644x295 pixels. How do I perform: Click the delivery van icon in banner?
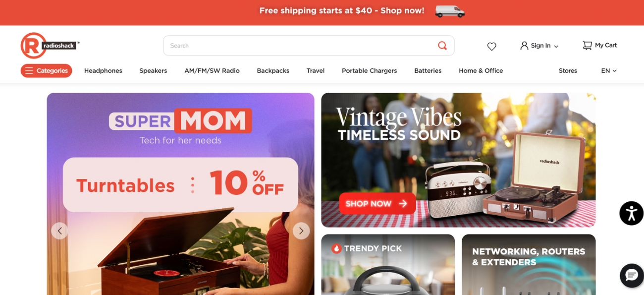coord(450,11)
